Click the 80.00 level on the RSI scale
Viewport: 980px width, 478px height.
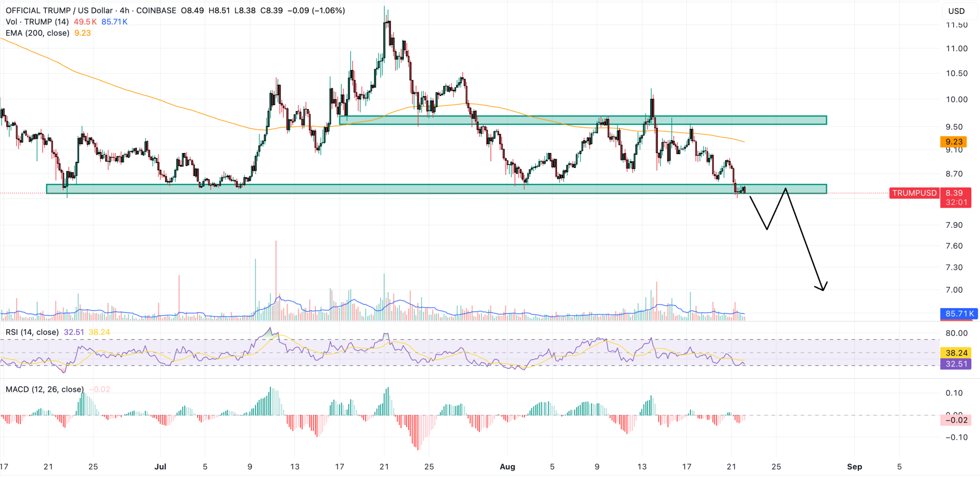pyautogui.click(x=957, y=333)
